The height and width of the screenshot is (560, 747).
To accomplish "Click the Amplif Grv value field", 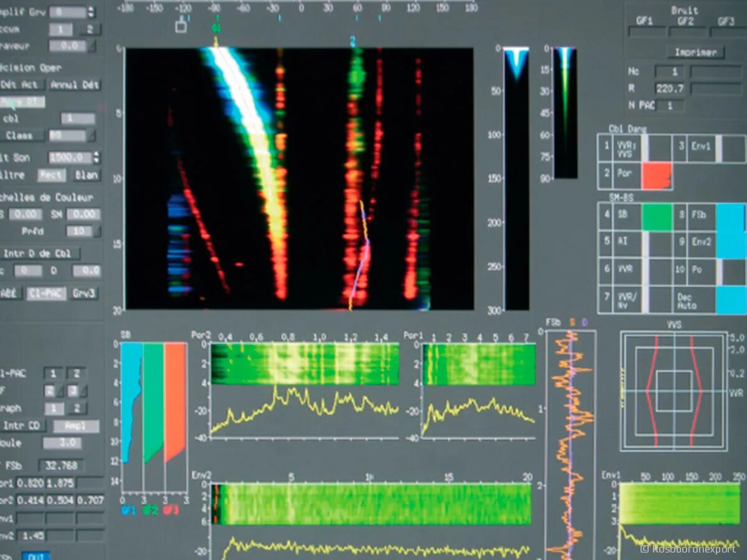I will pyautogui.click(x=67, y=12).
